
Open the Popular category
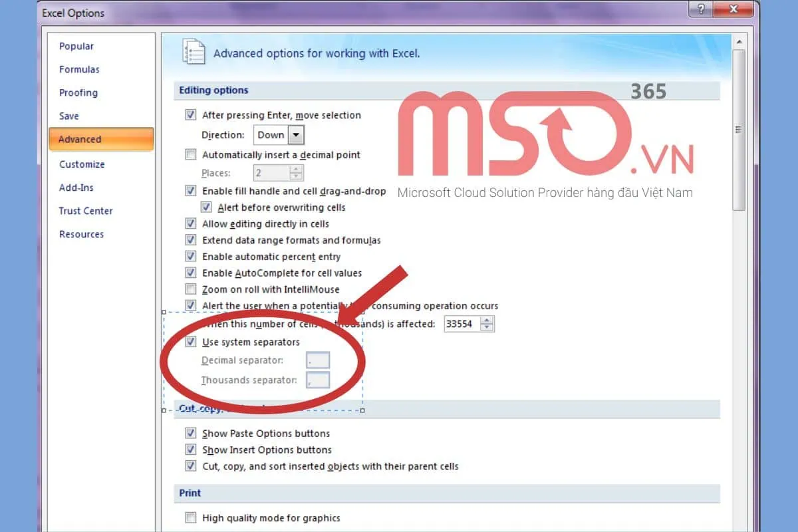pyautogui.click(x=76, y=47)
